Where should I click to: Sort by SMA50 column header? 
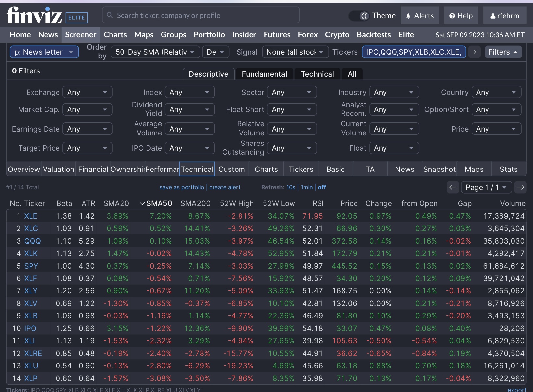(x=156, y=203)
